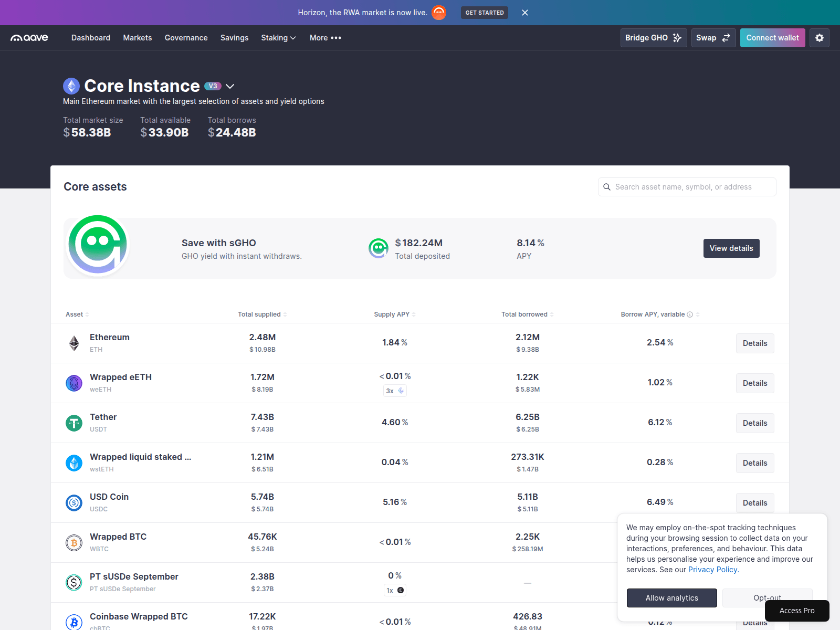Click the Aave logo in the navbar
The image size is (840, 630).
tap(29, 38)
